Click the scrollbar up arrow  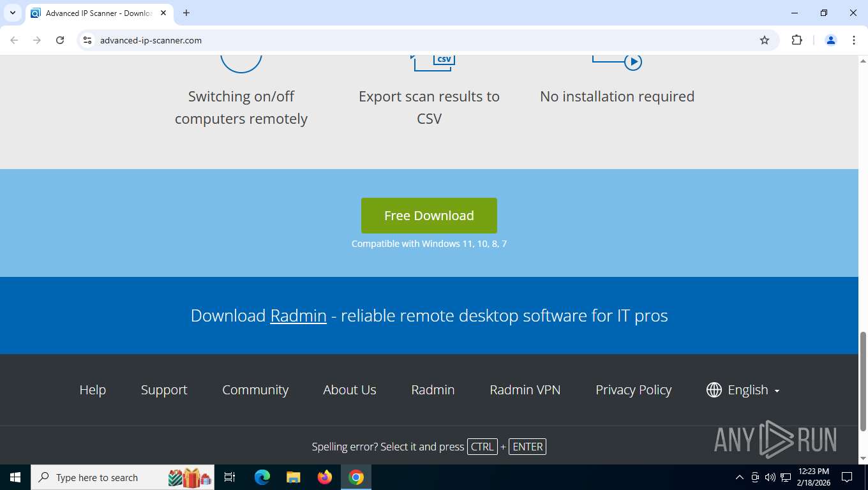(863, 61)
